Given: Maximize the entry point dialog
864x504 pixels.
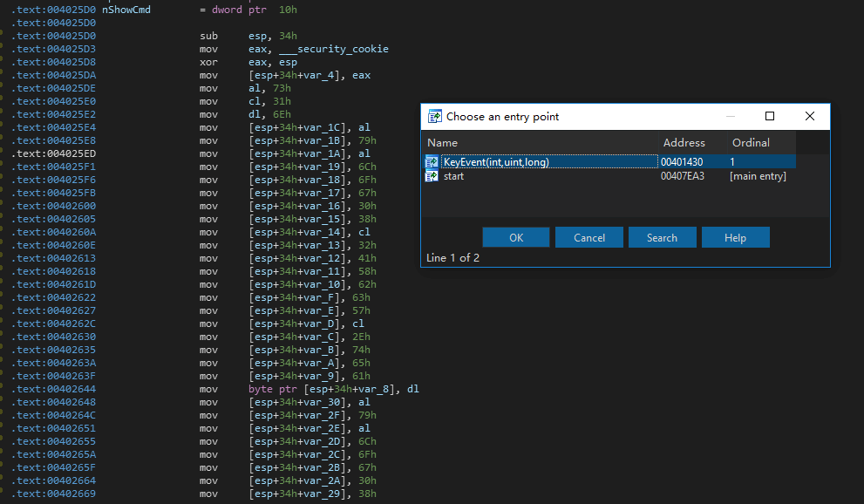Looking at the screenshot, I should 770,116.
